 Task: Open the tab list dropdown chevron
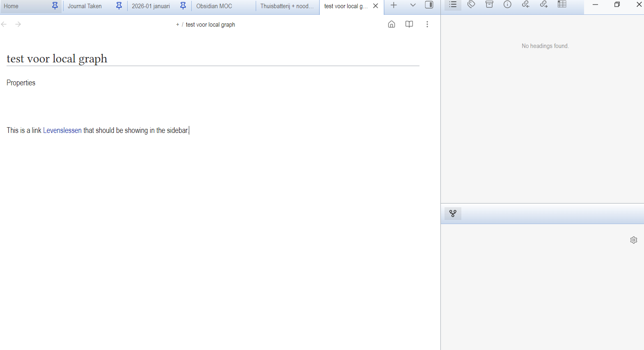(x=413, y=5)
